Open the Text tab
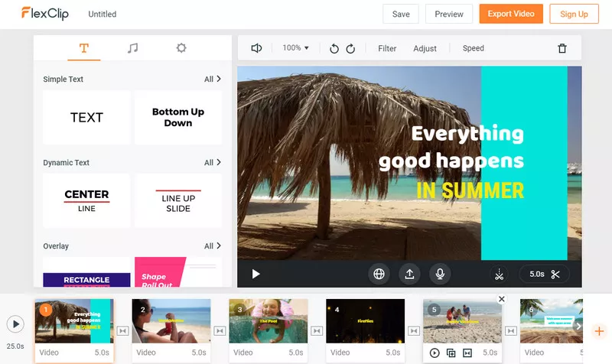This screenshot has width=612, height=364. (x=84, y=48)
